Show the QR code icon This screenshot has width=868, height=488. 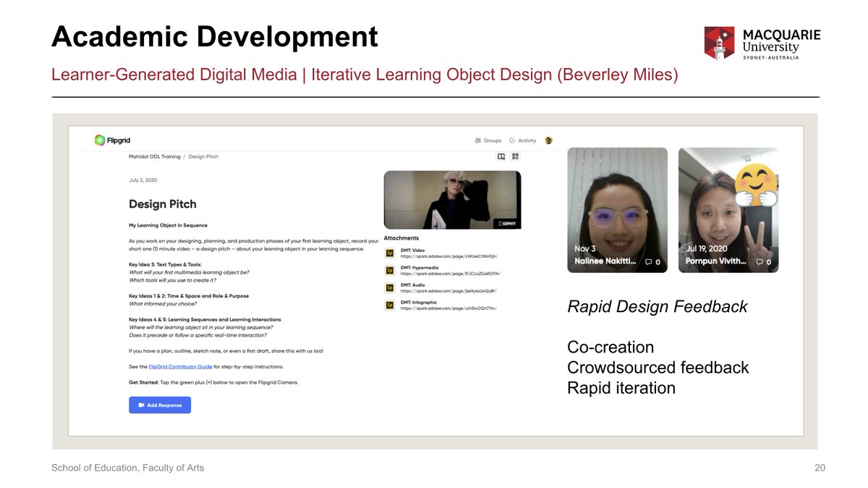(x=516, y=156)
